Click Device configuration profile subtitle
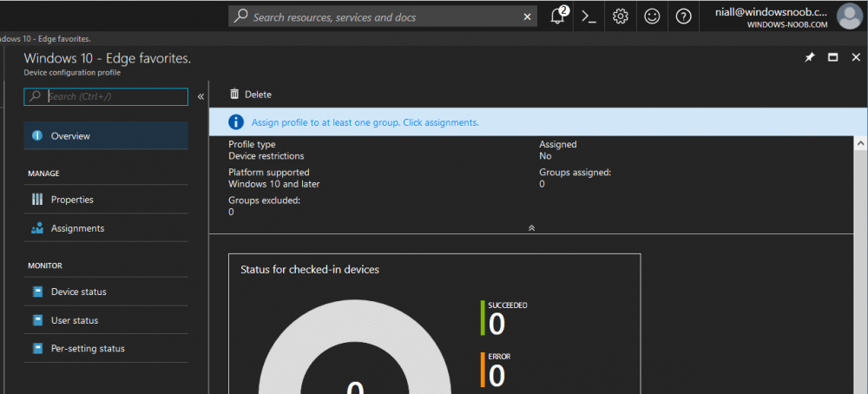Image resolution: width=868 pixels, height=394 pixels. (72, 73)
